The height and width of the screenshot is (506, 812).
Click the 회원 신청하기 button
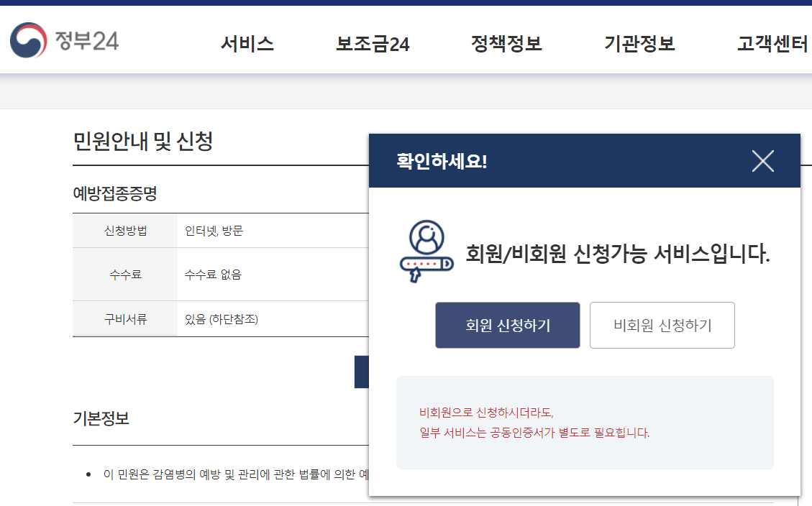pos(507,325)
